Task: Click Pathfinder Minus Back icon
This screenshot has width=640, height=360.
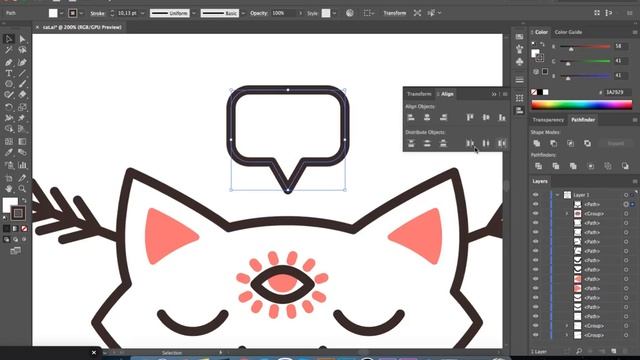Action: click(625, 166)
